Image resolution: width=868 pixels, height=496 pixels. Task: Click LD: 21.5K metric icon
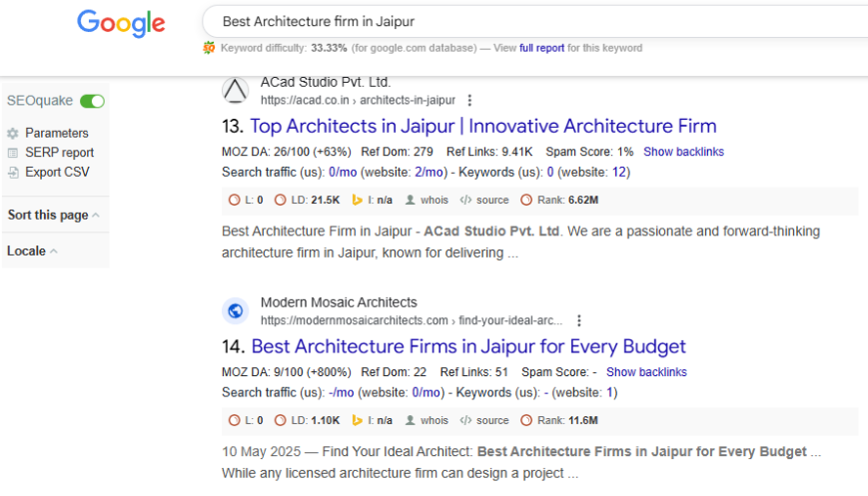tap(280, 201)
